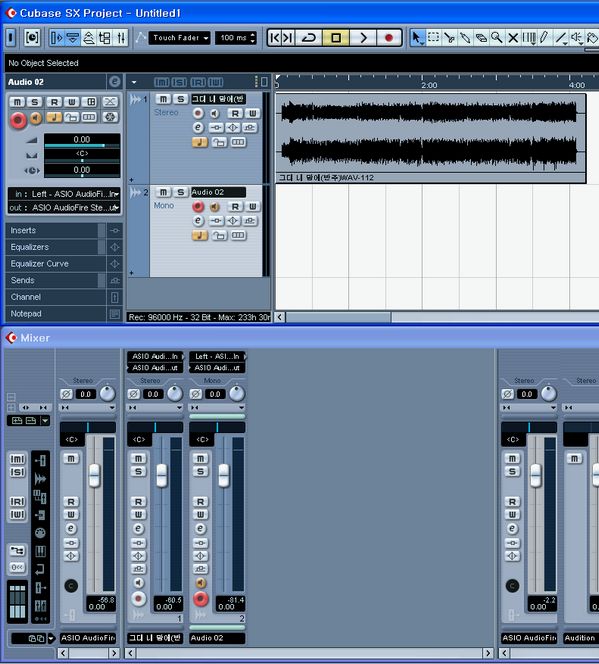
Task: Toggle global solo button in Mixer common panel
Action: (17, 472)
